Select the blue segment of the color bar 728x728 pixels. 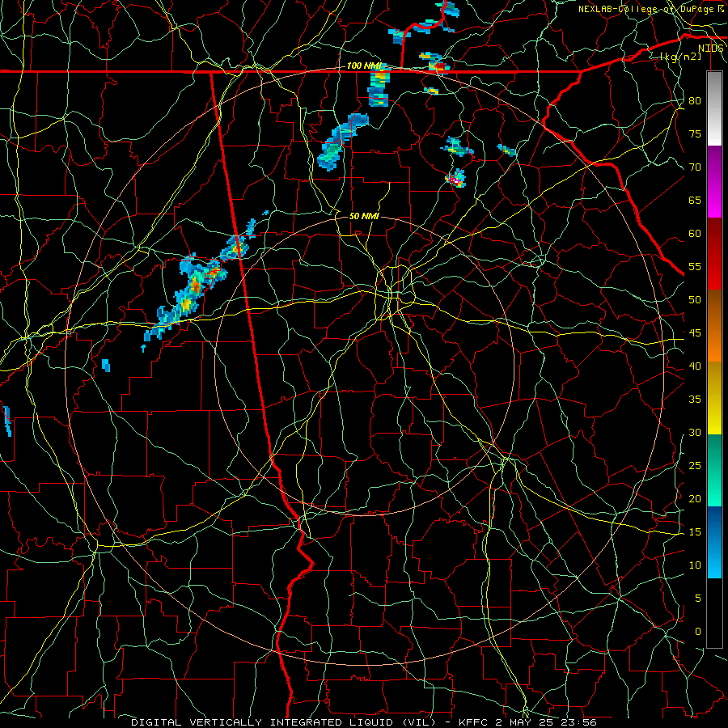click(714, 542)
